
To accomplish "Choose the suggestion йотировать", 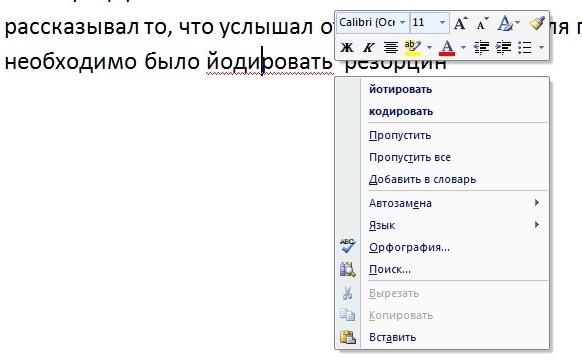I will (400, 89).
